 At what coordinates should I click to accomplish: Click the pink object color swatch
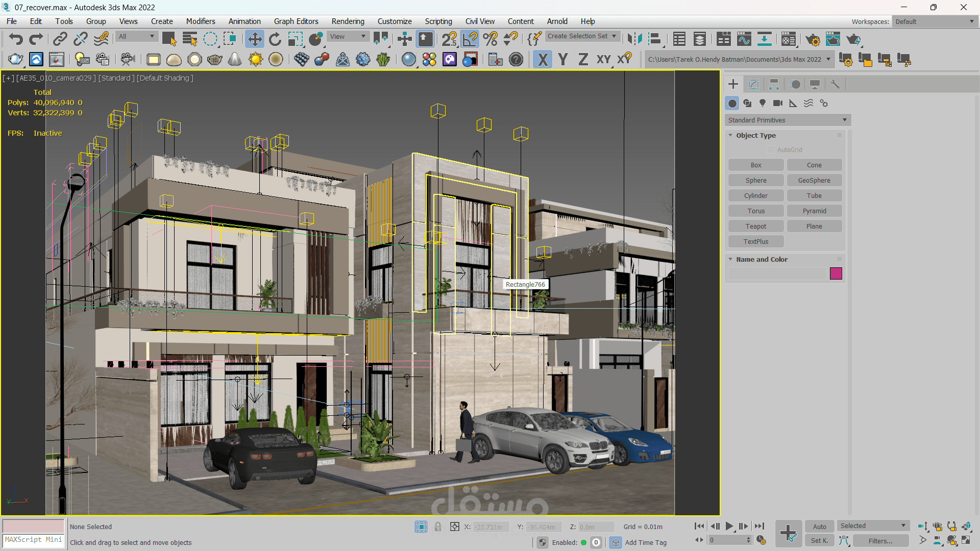[x=836, y=273]
